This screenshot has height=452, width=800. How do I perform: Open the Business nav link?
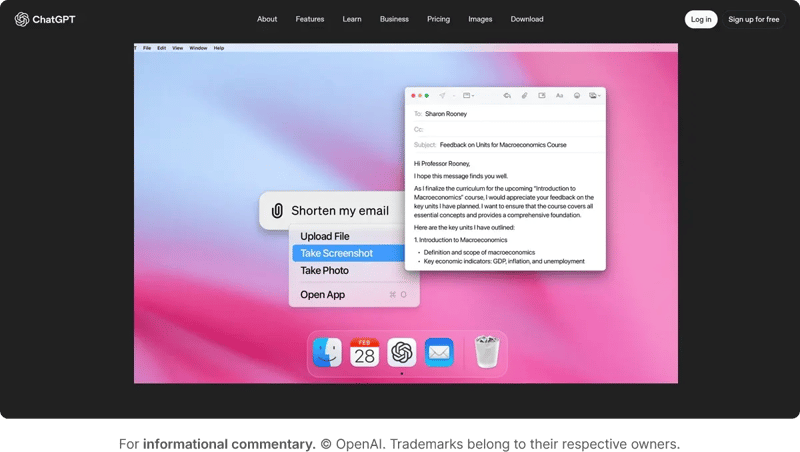point(394,19)
